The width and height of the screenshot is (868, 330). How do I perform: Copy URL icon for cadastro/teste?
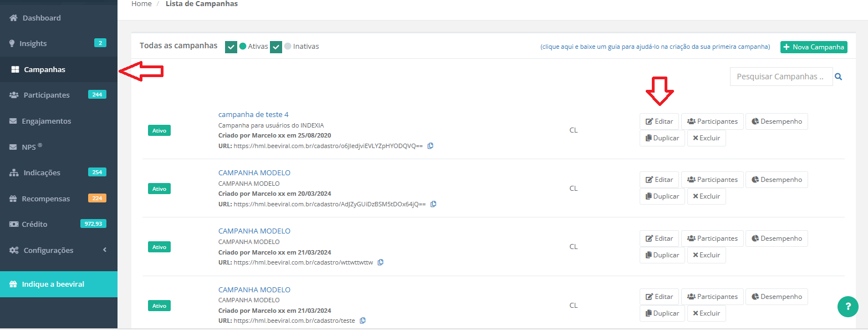tap(362, 321)
